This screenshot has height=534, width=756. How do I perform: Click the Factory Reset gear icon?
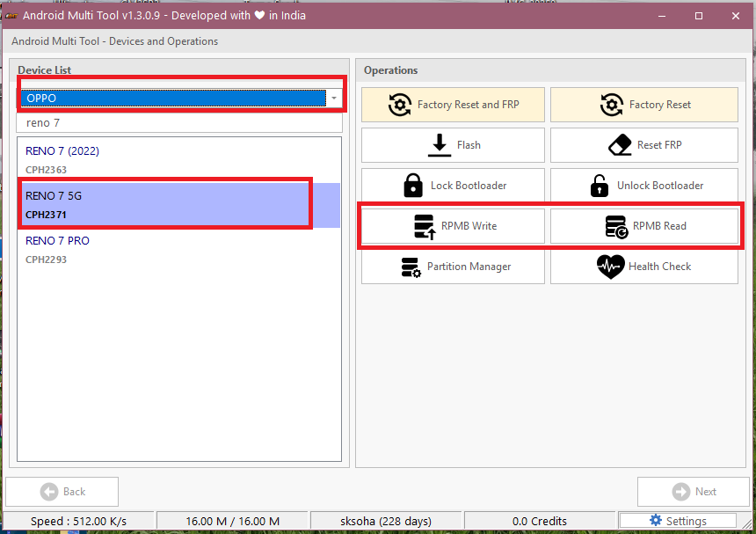(x=612, y=105)
